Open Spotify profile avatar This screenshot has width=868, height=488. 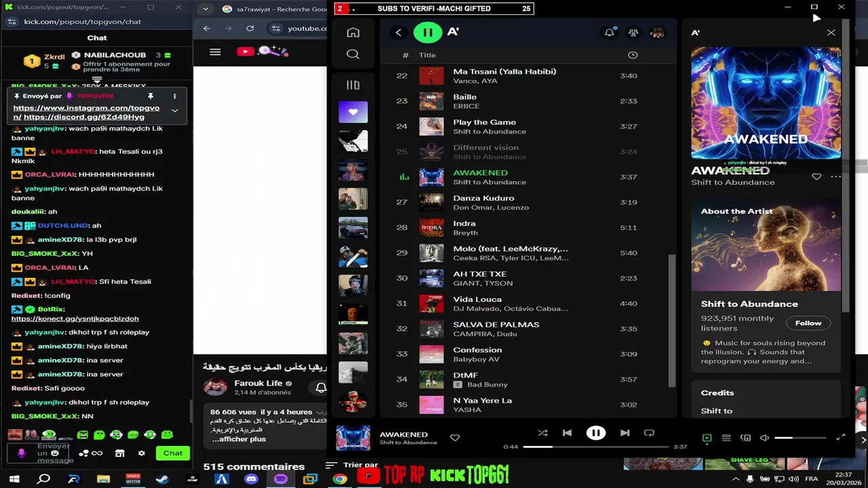click(656, 33)
